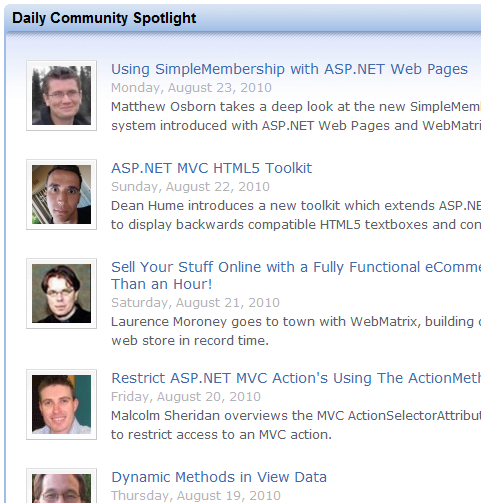481x503 pixels.
Task: Click the 'Daily Community Spotlight' heading
Action: point(104,18)
